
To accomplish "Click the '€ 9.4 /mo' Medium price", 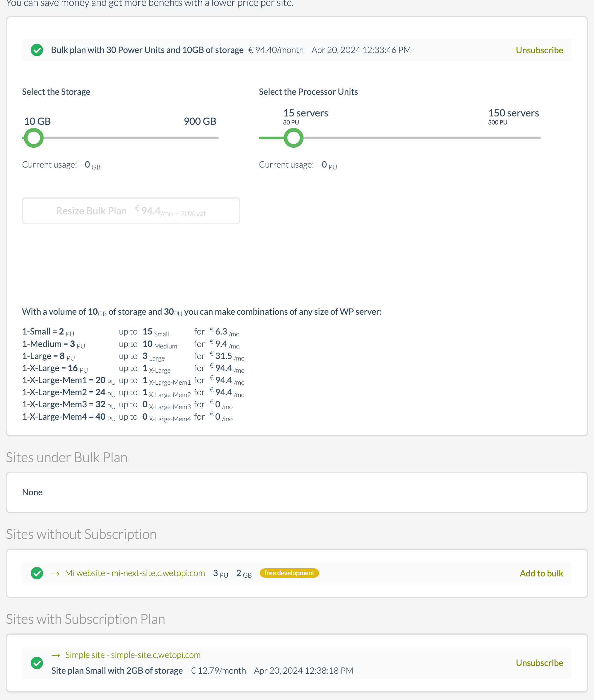I will [225, 344].
